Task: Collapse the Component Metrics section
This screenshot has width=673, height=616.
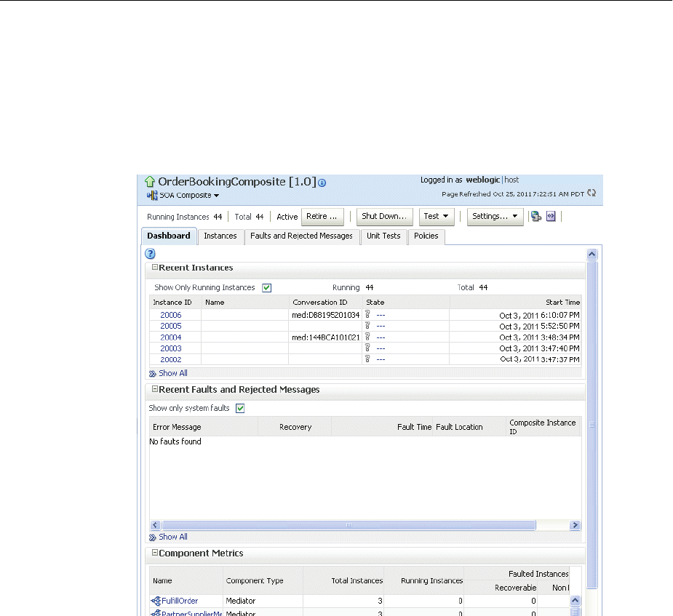Action: 154,553
